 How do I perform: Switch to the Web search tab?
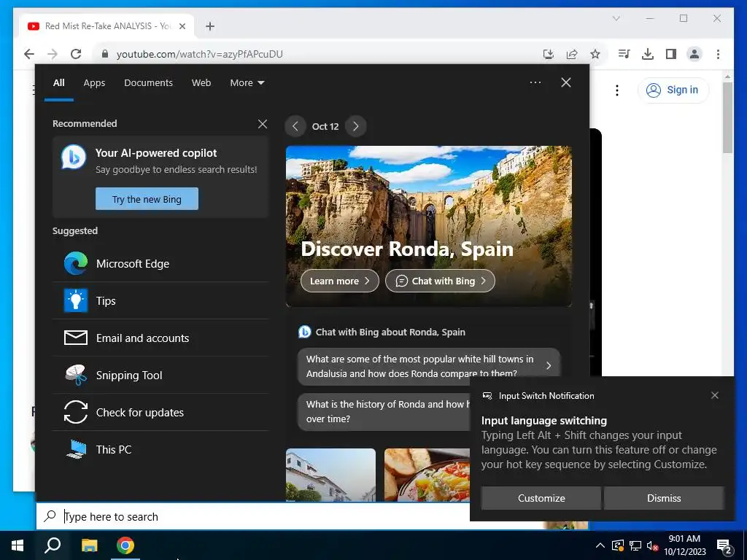click(x=201, y=83)
